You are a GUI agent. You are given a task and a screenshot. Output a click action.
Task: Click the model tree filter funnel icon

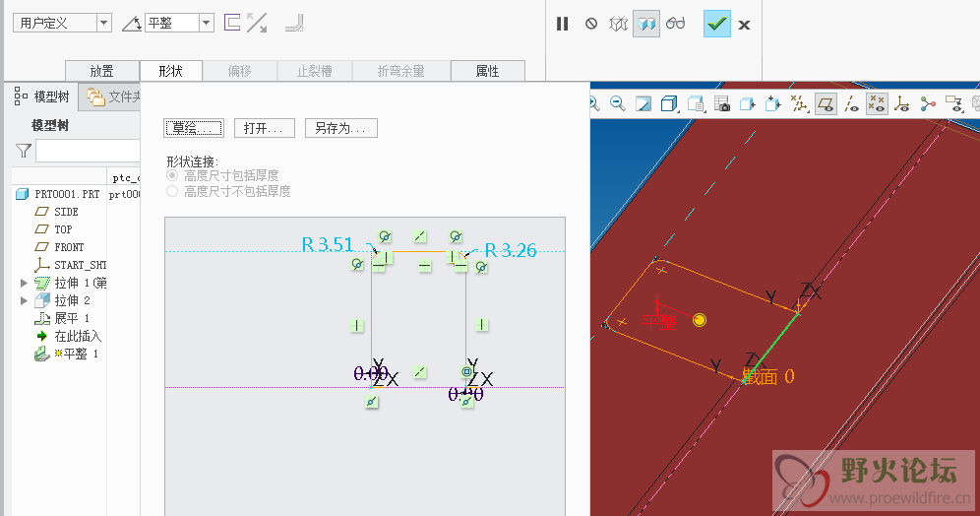[x=24, y=151]
